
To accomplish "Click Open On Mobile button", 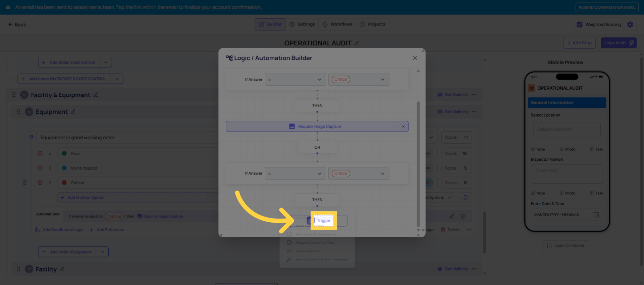I will (566, 245).
